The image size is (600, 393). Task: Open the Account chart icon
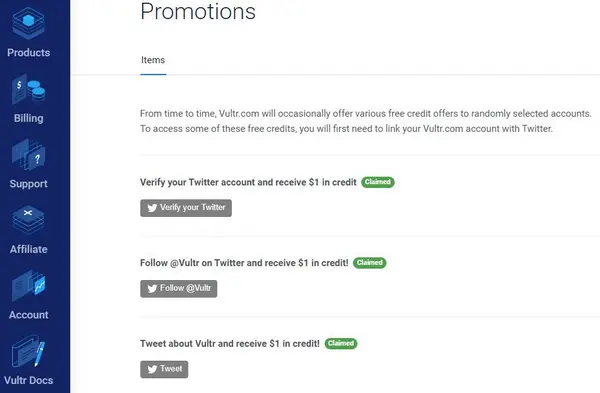click(28, 285)
